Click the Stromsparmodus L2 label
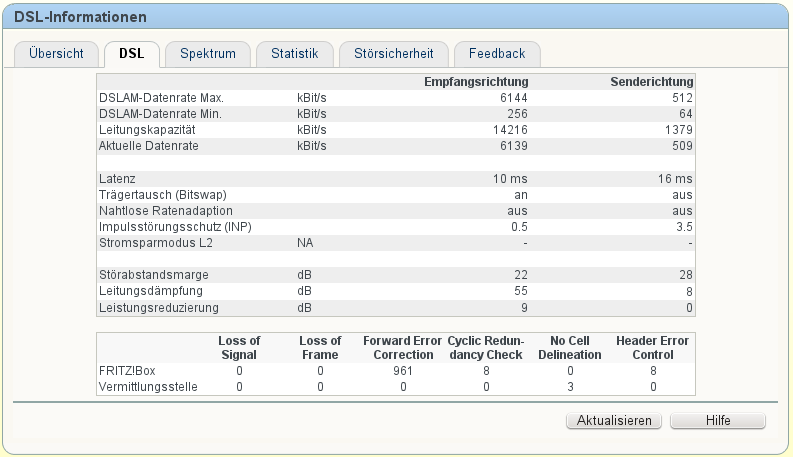The image size is (793, 457). click(156, 243)
